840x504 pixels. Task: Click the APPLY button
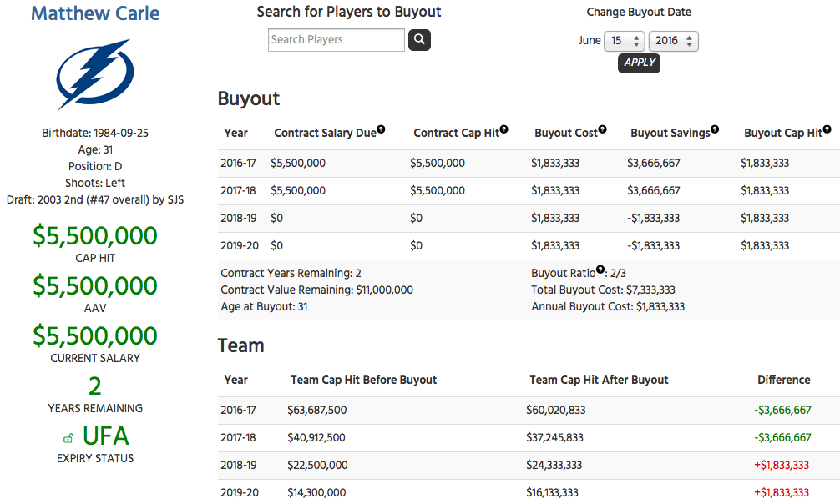pos(639,63)
